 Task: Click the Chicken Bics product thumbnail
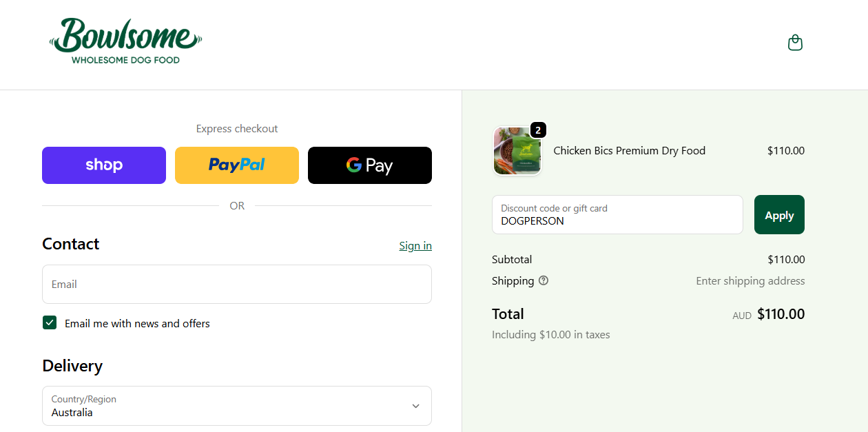pos(517,151)
